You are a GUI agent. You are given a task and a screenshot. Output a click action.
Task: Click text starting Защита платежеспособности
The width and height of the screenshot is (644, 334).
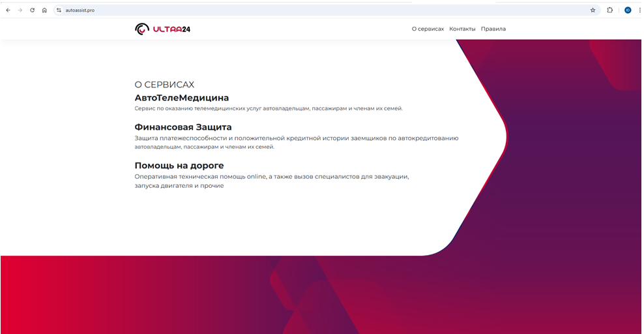click(x=297, y=143)
